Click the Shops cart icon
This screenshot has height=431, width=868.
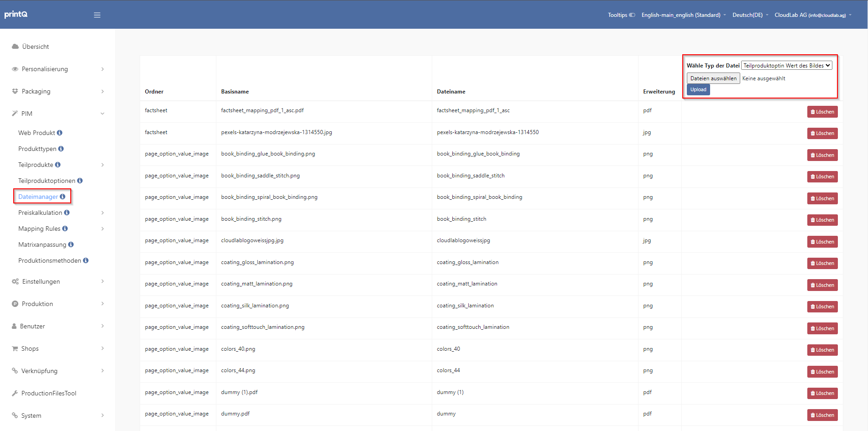click(15, 348)
